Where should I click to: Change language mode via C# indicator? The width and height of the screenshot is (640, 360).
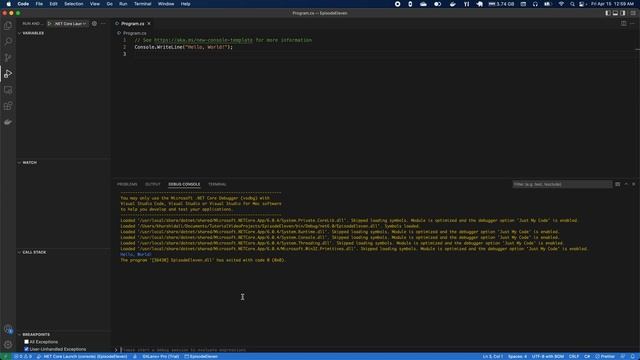(587, 356)
